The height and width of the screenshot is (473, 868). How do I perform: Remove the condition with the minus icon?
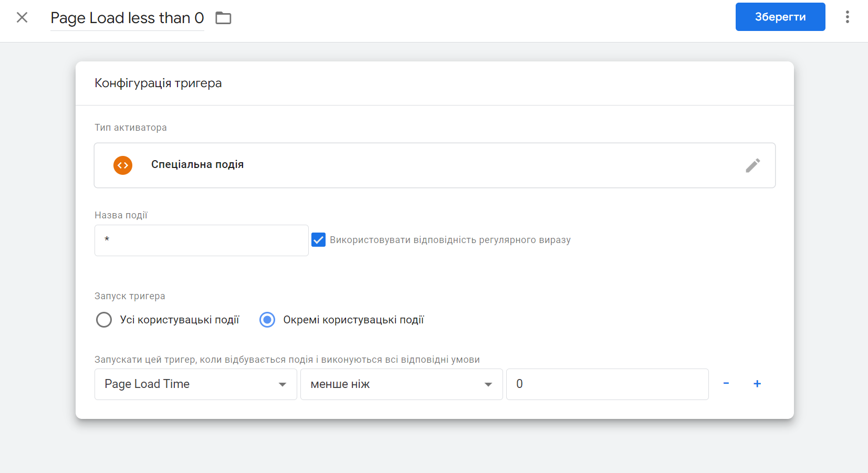[727, 383]
